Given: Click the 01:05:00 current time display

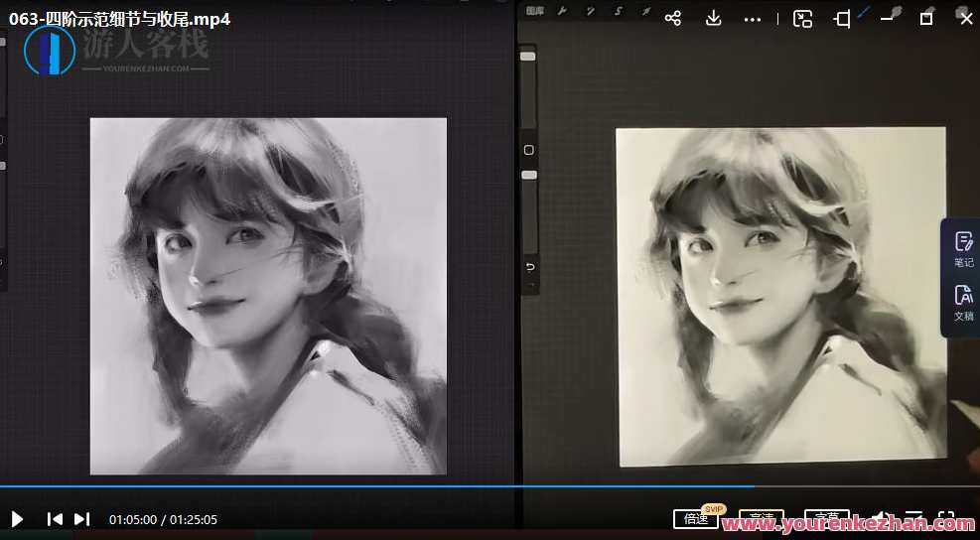Looking at the screenshot, I should pyautogui.click(x=133, y=519).
